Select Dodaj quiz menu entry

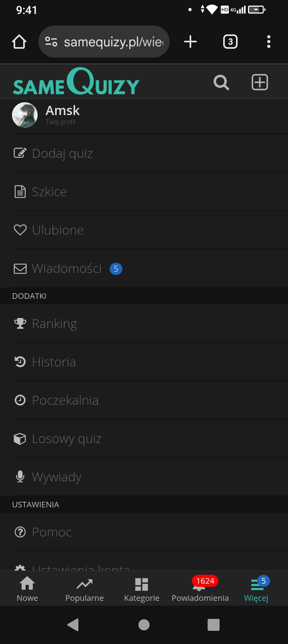click(62, 153)
